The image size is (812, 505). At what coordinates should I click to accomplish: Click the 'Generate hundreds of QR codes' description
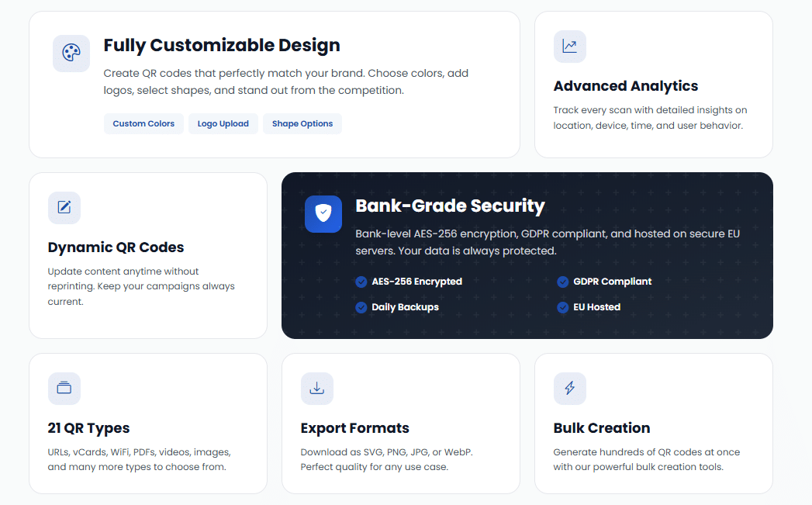coord(646,459)
